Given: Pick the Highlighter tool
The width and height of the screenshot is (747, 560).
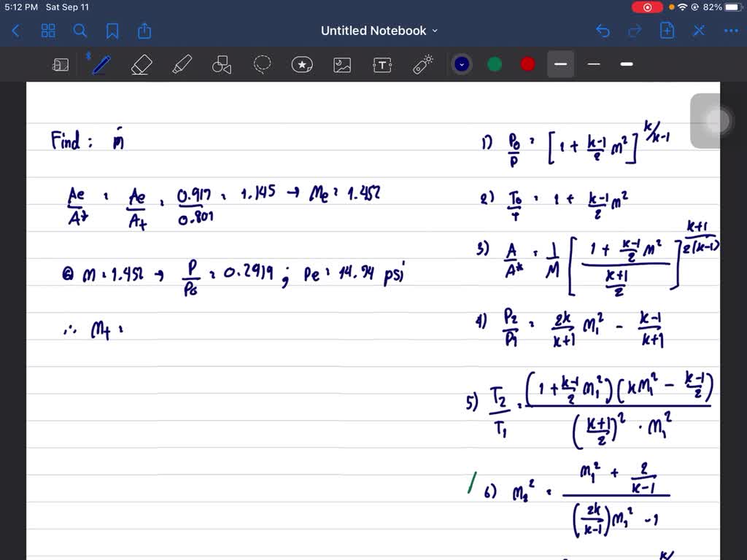Looking at the screenshot, I should 182,64.
